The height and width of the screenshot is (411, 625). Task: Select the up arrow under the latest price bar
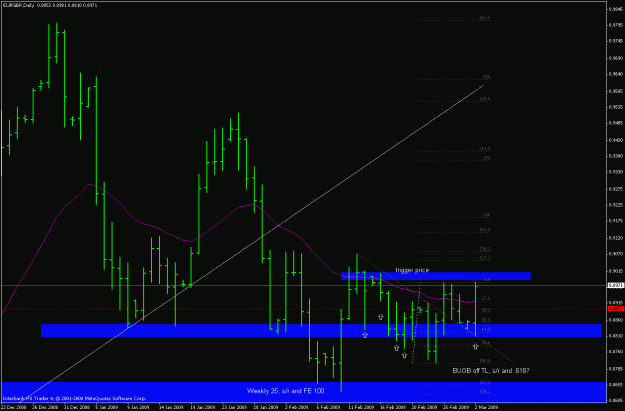(475, 347)
